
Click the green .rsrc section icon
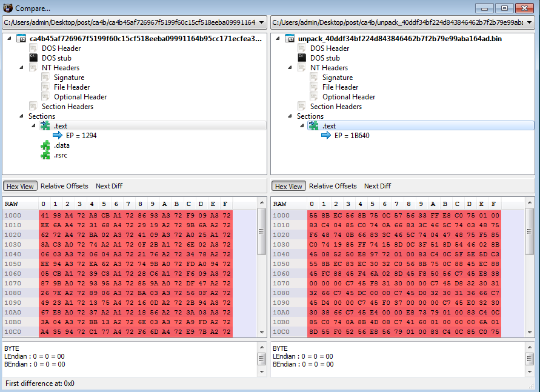point(45,155)
